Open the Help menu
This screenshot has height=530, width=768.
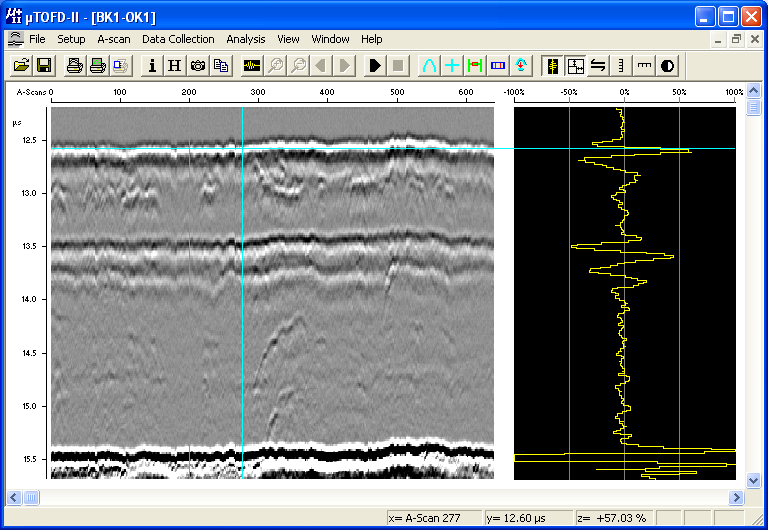[x=372, y=39]
